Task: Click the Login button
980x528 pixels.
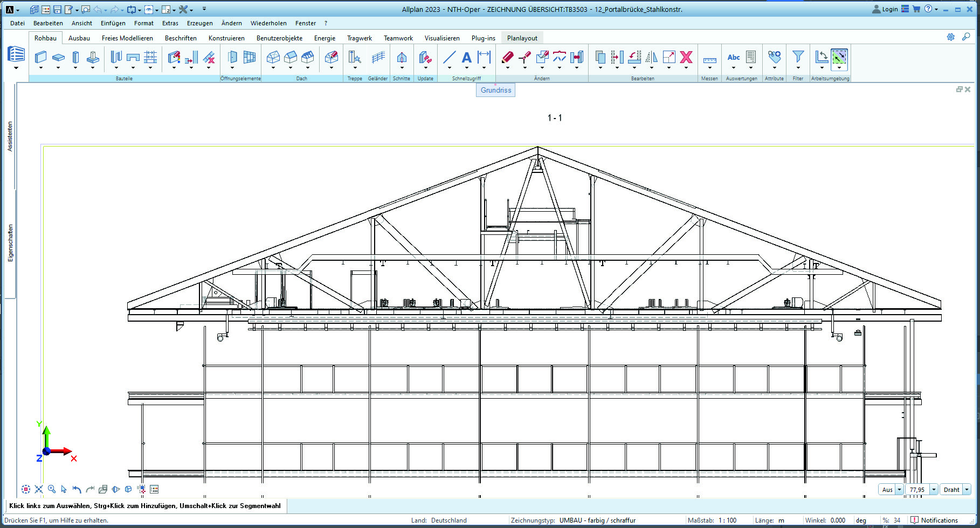Action: [885, 9]
